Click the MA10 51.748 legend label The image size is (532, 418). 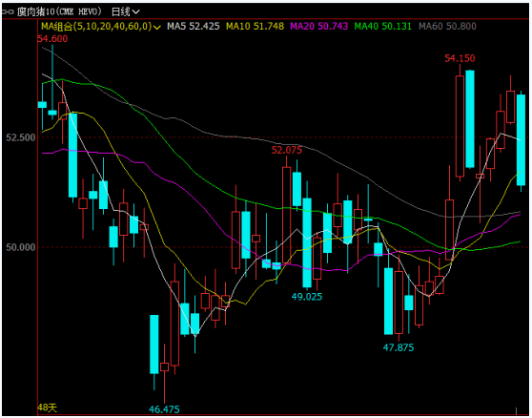255,26
